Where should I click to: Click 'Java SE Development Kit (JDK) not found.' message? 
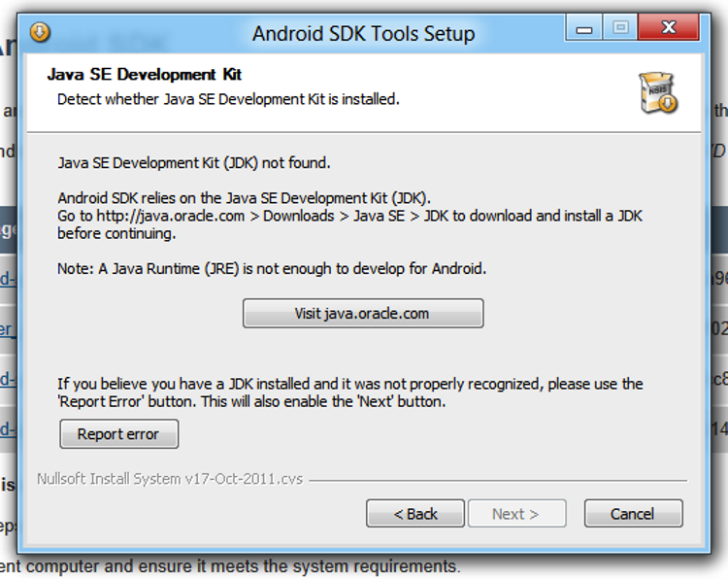194,163
